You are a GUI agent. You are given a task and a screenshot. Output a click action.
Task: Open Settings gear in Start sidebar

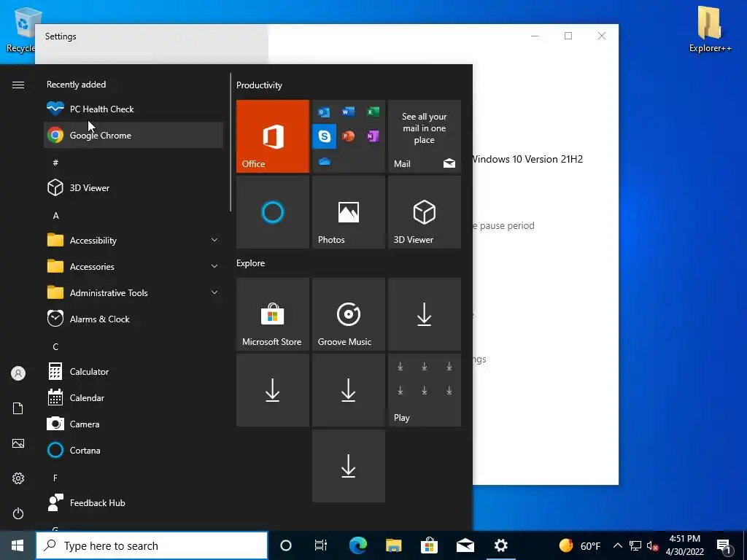(18, 478)
